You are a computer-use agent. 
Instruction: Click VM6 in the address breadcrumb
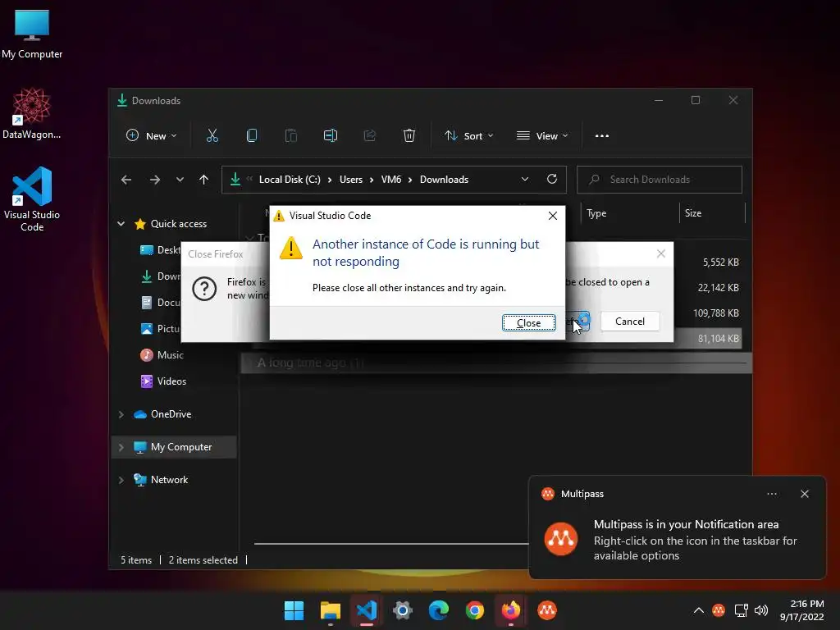pyautogui.click(x=391, y=180)
